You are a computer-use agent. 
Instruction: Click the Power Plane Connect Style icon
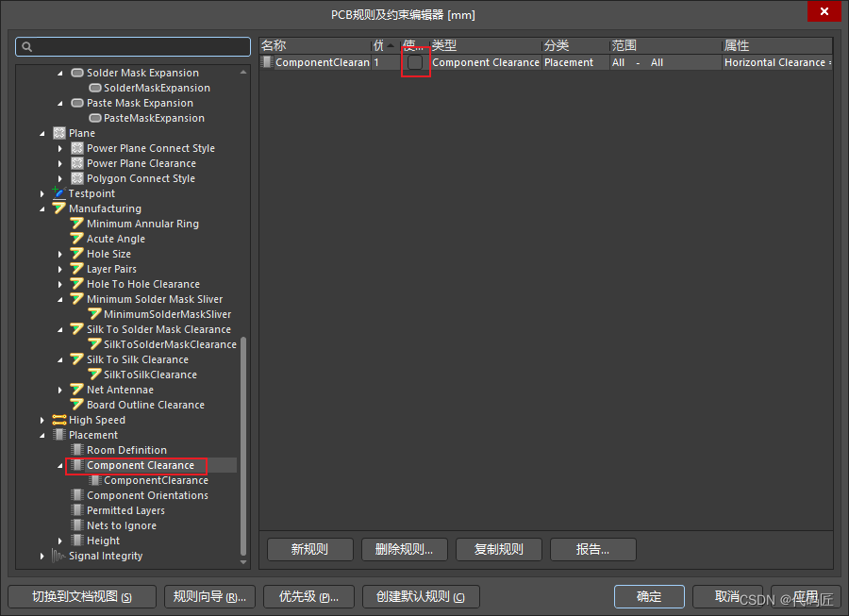coord(77,148)
